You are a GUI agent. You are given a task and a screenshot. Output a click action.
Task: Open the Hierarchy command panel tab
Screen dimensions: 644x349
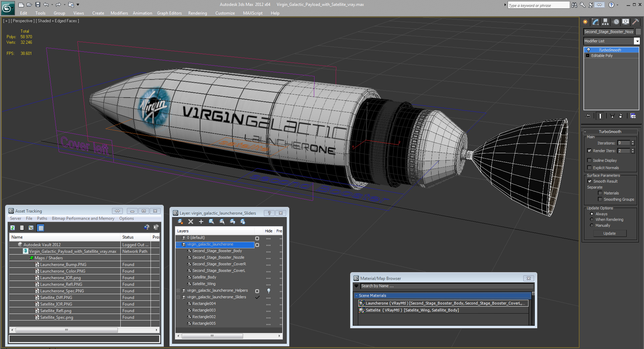606,22
